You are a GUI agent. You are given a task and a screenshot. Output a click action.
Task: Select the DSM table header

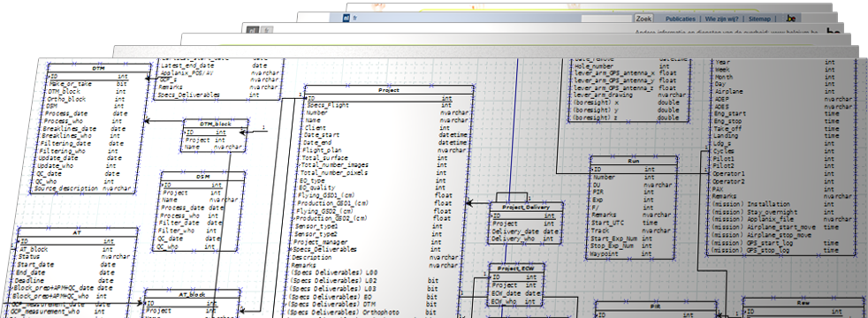[x=202, y=176]
